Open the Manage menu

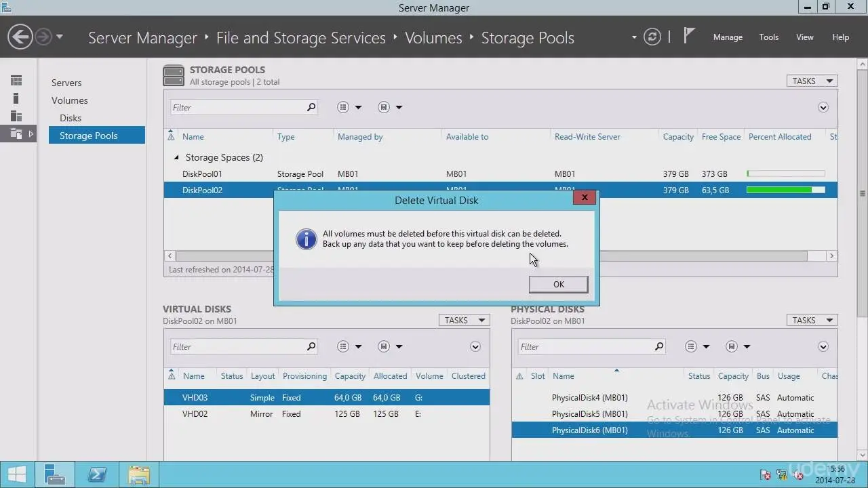(x=728, y=37)
